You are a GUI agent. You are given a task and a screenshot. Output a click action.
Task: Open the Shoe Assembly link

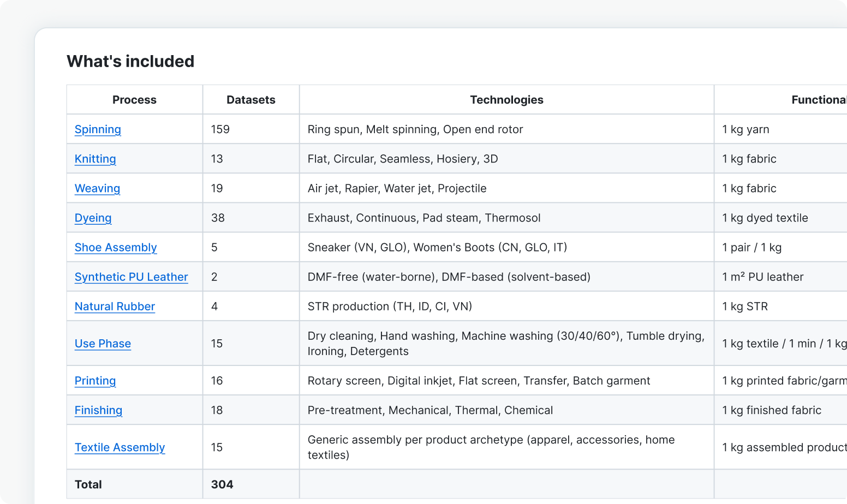pyautogui.click(x=116, y=247)
